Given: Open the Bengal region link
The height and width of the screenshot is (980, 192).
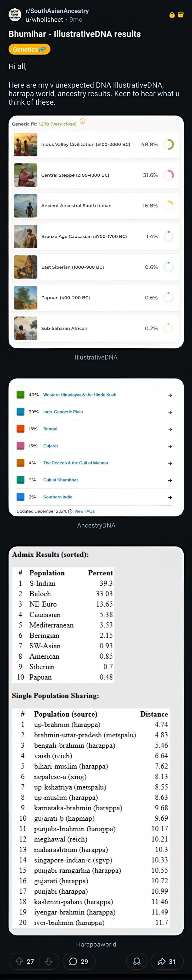Looking at the screenshot, I should point(50,429).
